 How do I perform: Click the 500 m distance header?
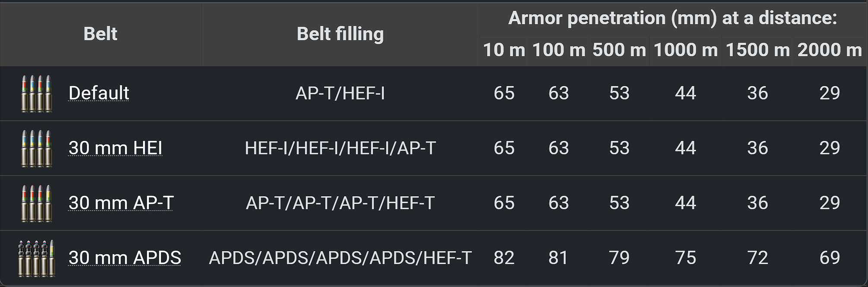(619, 50)
